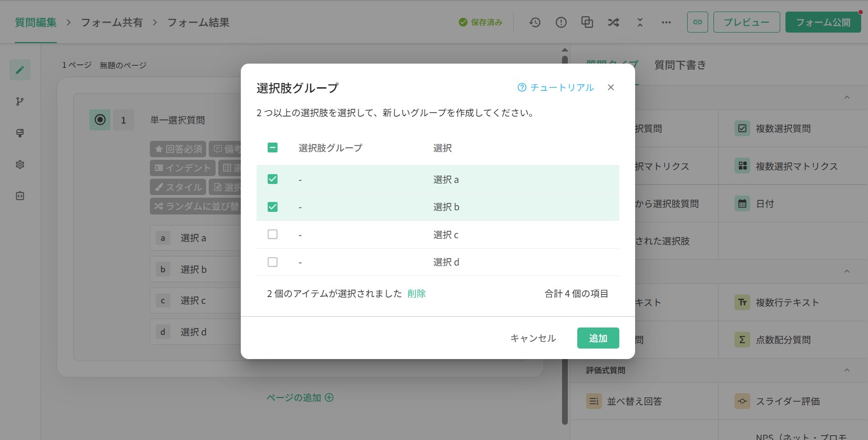Click the 追加 button in dialog
This screenshot has width=868, height=440.
coord(598,338)
